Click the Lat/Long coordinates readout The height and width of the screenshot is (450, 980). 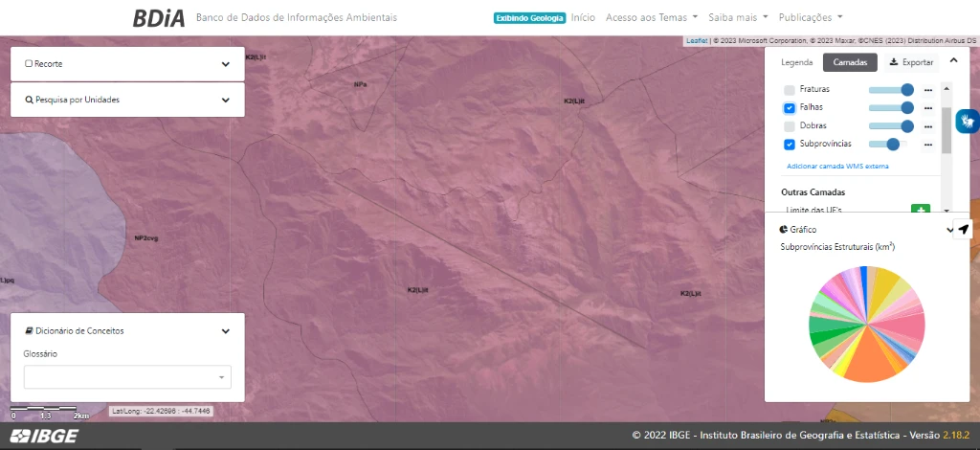pos(161,412)
